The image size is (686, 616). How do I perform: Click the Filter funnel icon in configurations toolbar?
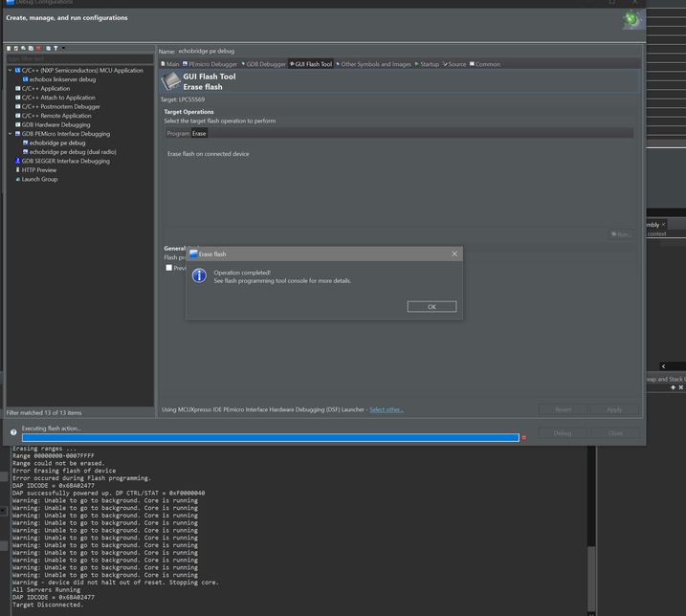tap(55, 48)
